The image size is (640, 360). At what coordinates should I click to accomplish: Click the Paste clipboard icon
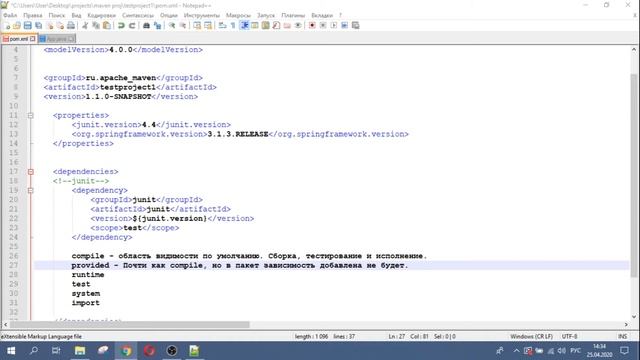107,26
